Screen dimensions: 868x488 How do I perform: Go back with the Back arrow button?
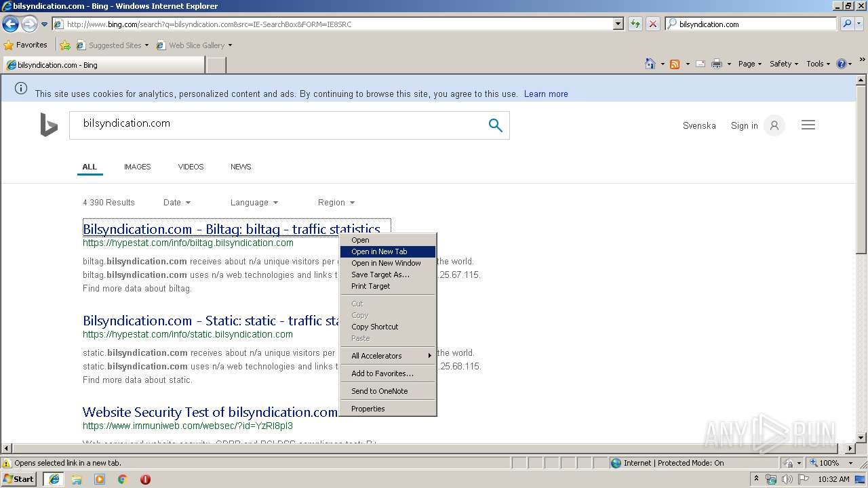click(10, 24)
